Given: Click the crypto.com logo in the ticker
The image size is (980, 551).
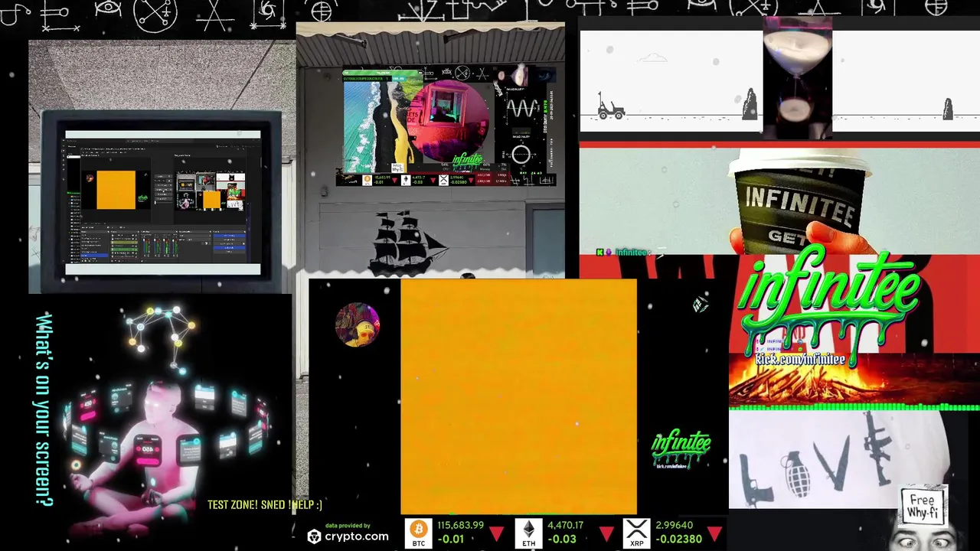Looking at the screenshot, I should coord(348,536).
